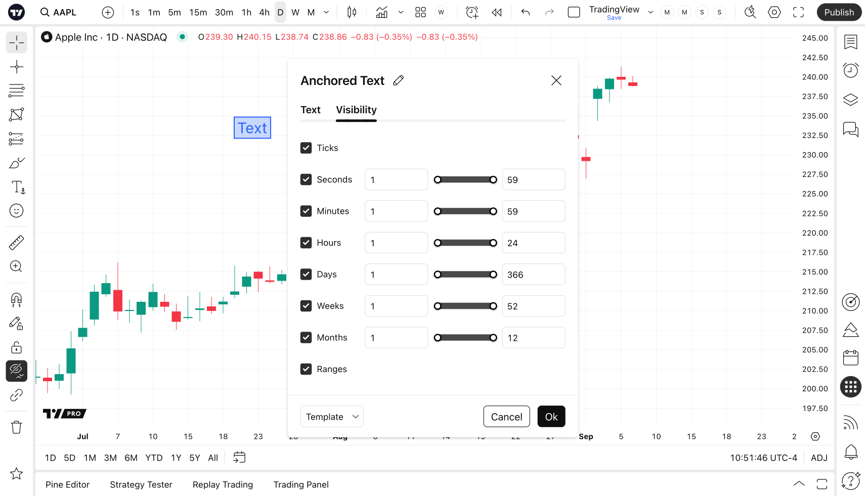Open the Template dropdown

tap(332, 417)
